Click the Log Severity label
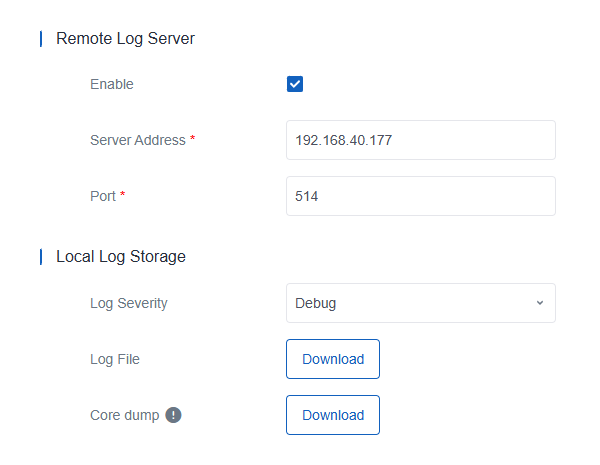The image size is (600, 465). tap(129, 303)
